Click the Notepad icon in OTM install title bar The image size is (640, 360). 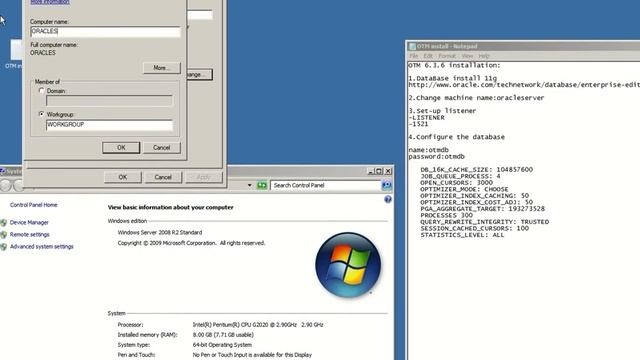412,47
